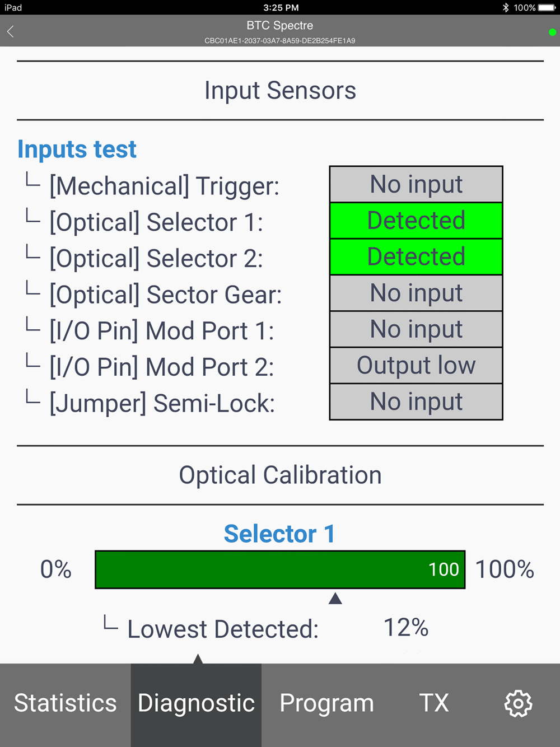Open settings via the gear icon

click(519, 703)
